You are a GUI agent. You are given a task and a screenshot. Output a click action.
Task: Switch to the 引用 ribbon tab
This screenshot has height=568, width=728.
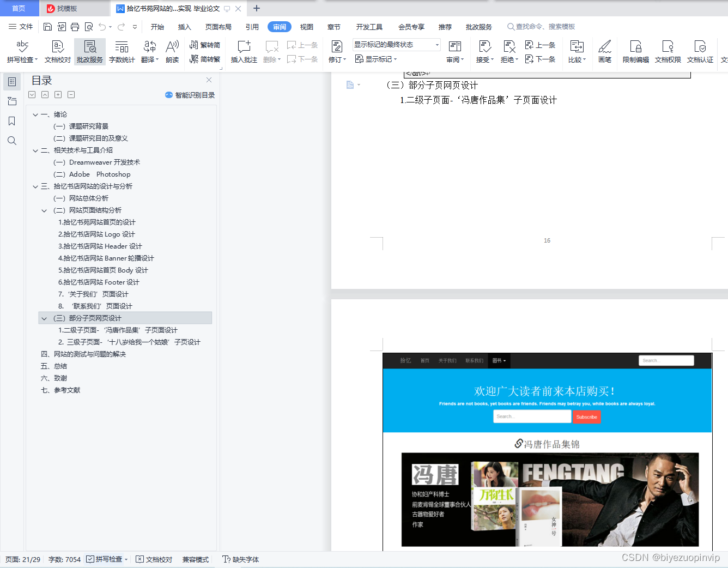pos(252,27)
